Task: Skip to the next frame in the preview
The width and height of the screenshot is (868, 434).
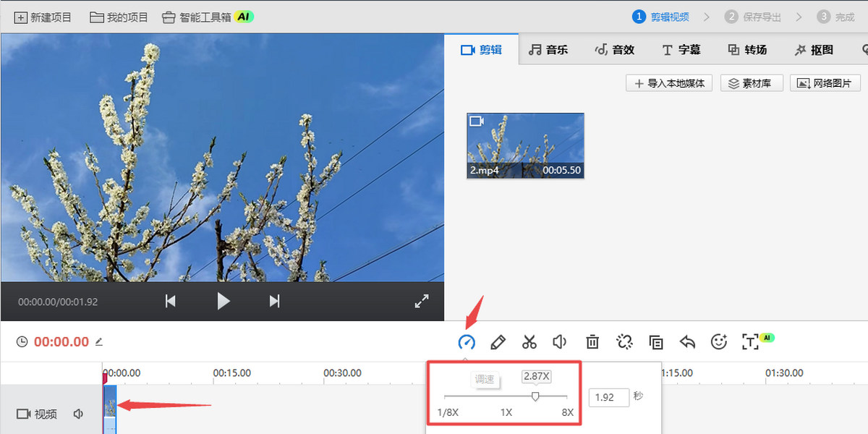Action: coord(274,301)
